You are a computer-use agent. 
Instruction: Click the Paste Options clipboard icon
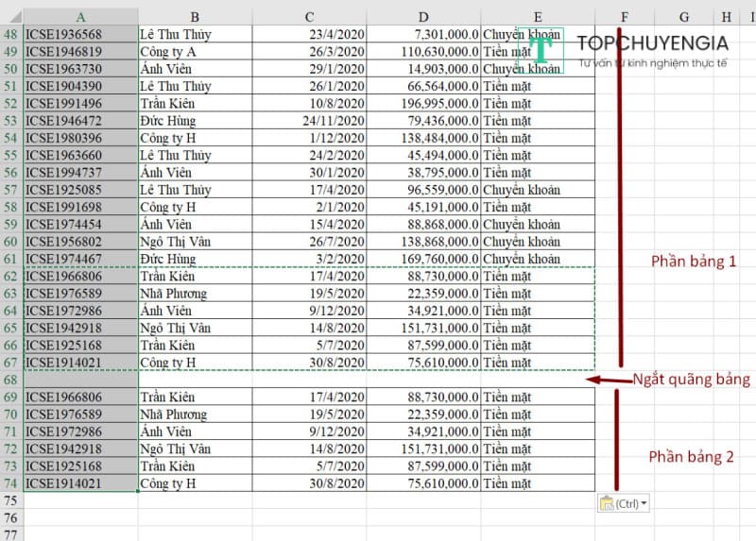click(607, 504)
